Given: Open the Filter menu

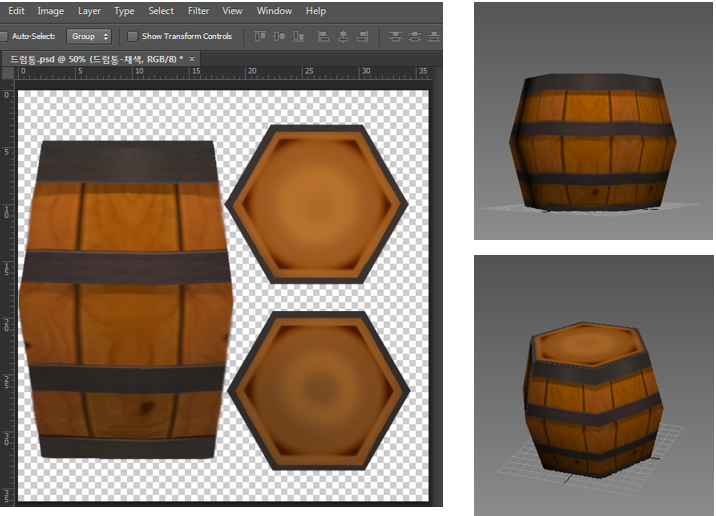Looking at the screenshot, I should coord(198,11).
